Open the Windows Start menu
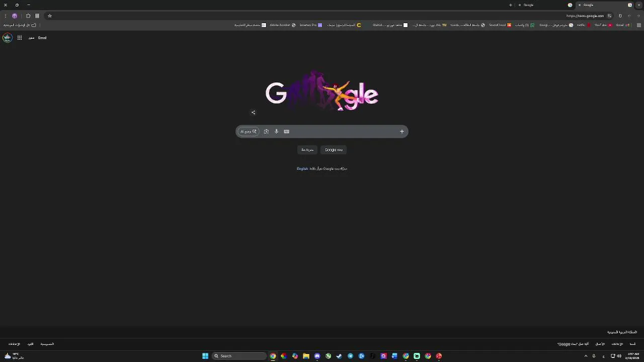Screen dimensions: 644x362 pyautogui.click(x=205, y=356)
